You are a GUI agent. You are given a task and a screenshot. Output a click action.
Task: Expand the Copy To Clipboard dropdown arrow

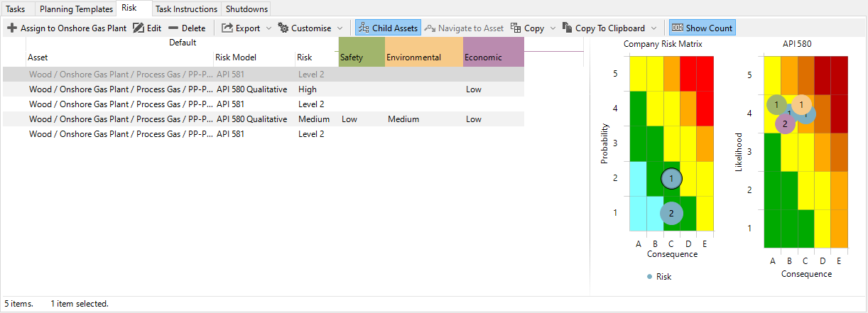653,28
